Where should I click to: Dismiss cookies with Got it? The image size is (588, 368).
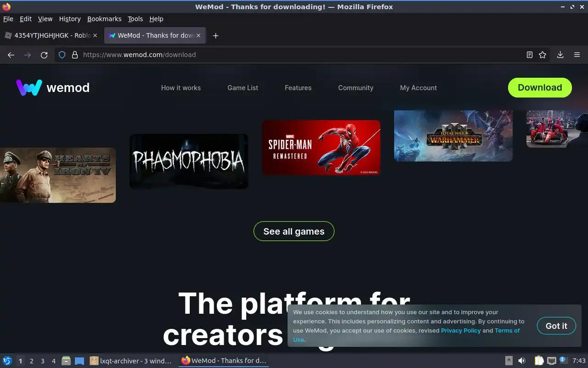point(556,326)
